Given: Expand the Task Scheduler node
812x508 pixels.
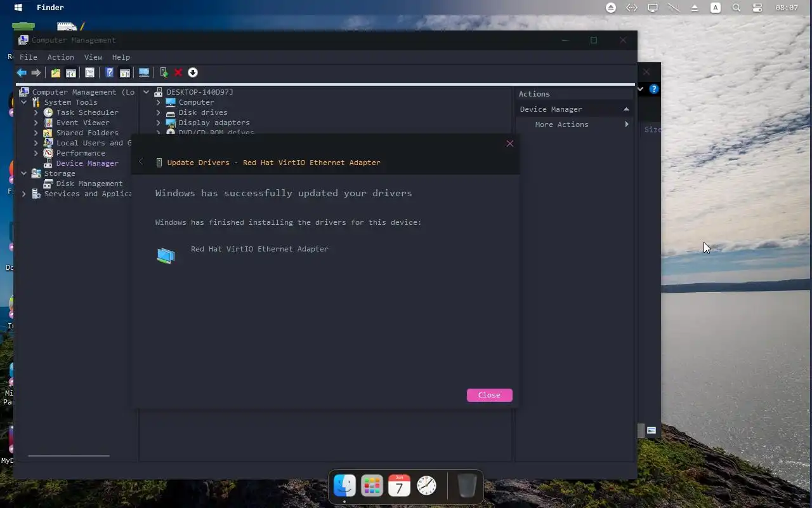Looking at the screenshot, I should click(x=36, y=112).
